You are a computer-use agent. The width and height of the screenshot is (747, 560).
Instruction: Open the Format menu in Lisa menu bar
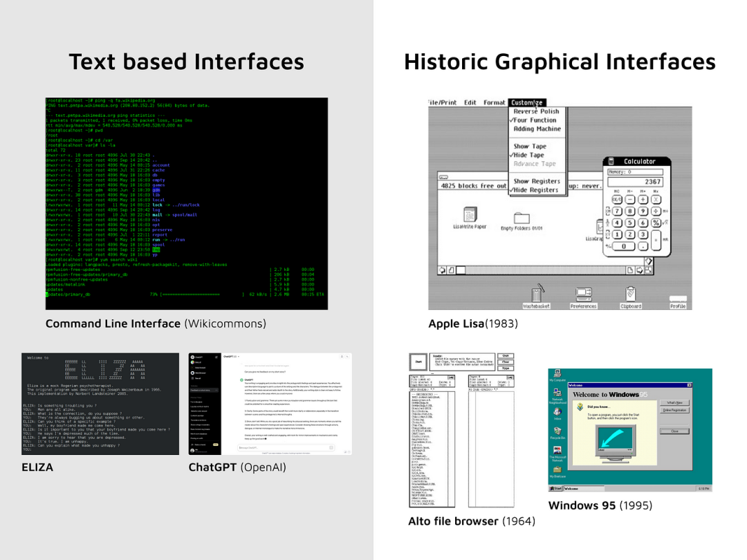pyautogui.click(x=494, y=102)
